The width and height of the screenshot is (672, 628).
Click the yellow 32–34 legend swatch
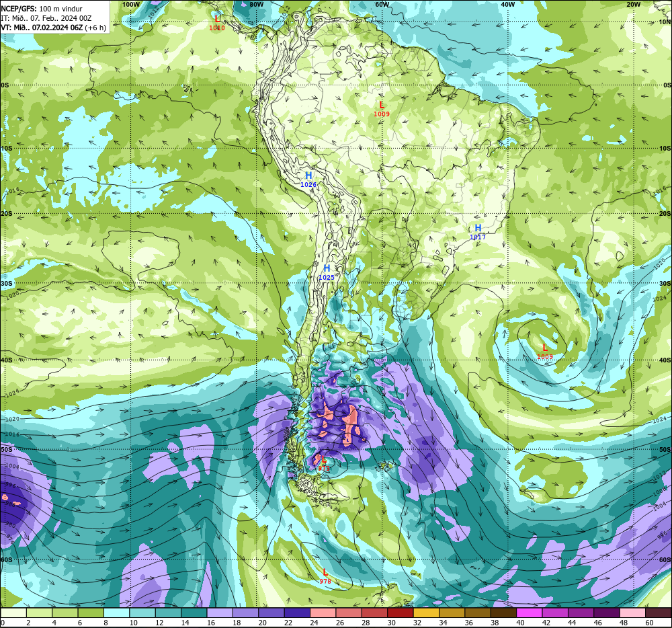click(426, 613)
